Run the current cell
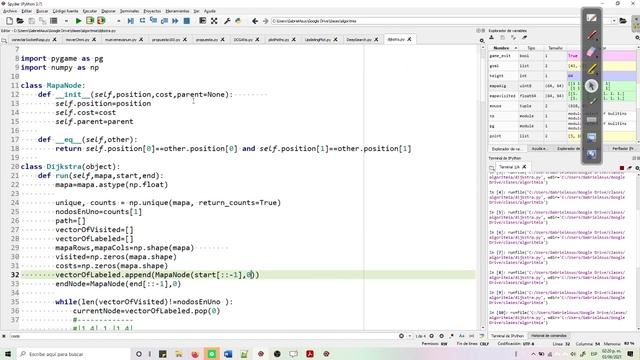The width and height of the screenshot is (640, 360). point(90,21)
